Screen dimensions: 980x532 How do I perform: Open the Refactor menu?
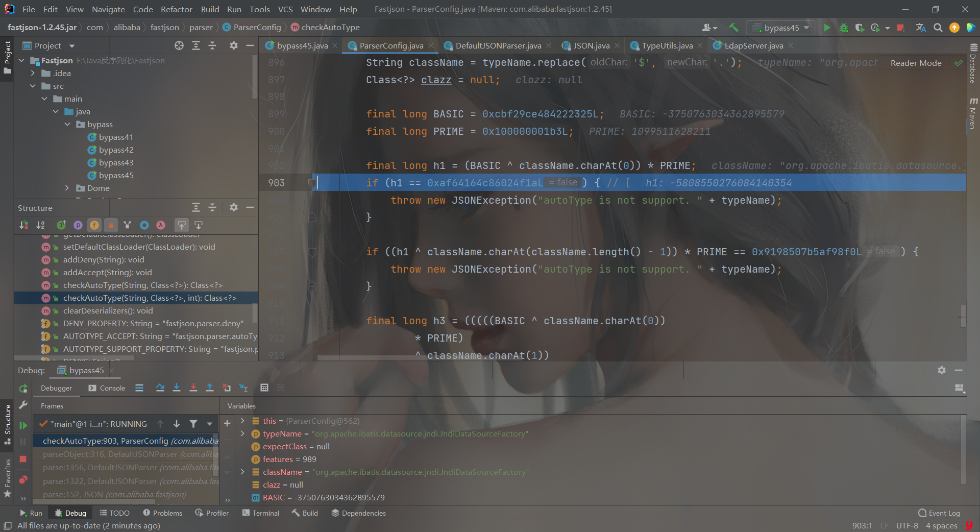click(176, 9)
